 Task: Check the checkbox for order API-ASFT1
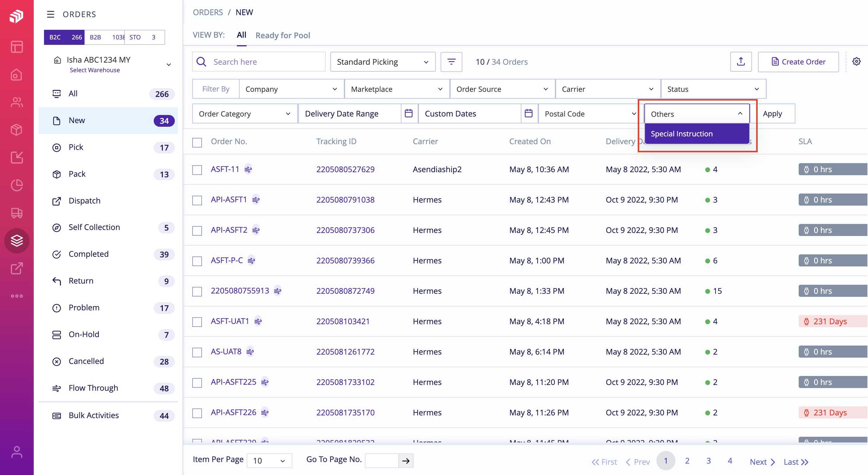197,200
